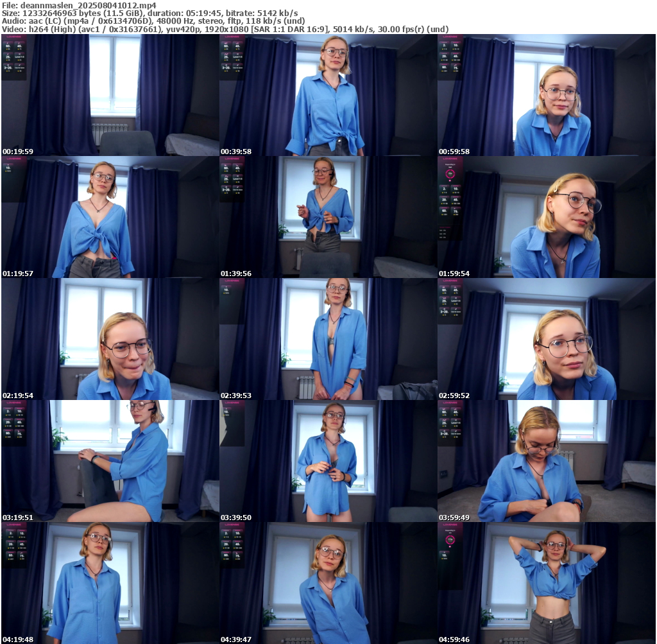Image resolution: width=657 pixels, height=644 pixels.
Task: Click the Size and duration line
Action: (x=150, y=13)
